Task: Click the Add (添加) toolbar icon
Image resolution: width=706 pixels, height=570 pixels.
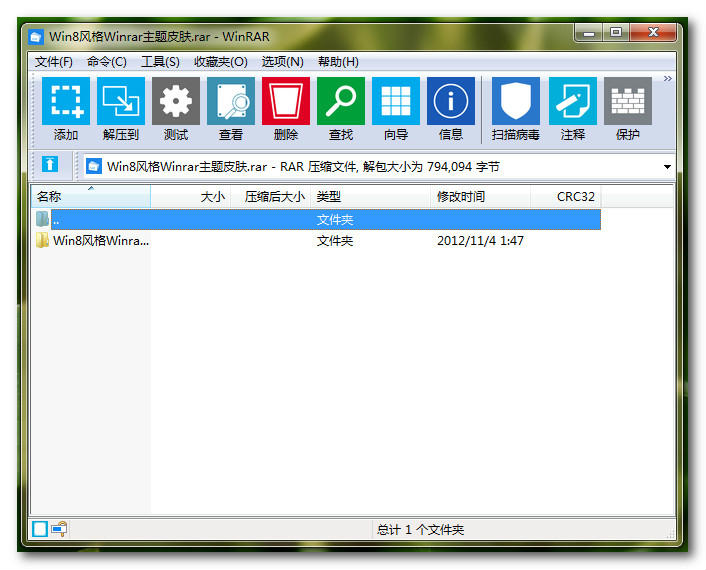Action: 66,101
